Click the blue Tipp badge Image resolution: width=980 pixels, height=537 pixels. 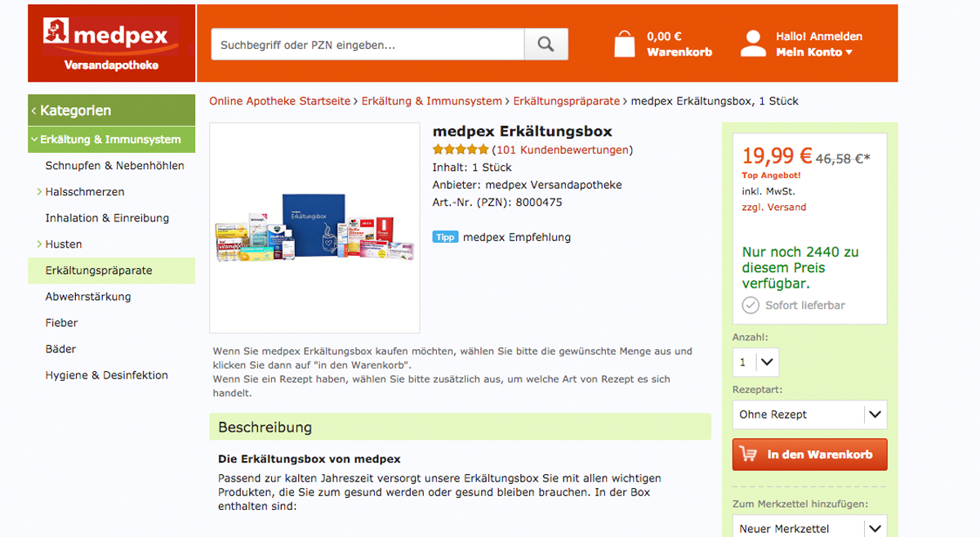[445, 237]
